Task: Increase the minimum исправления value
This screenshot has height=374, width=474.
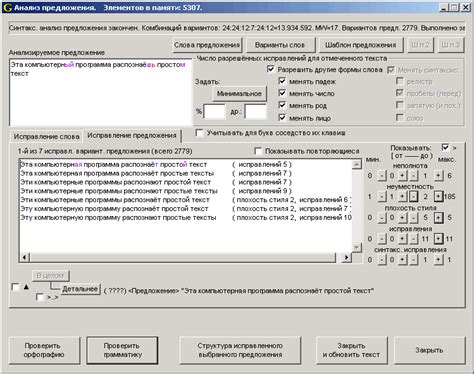Action: tap(403, 239)
